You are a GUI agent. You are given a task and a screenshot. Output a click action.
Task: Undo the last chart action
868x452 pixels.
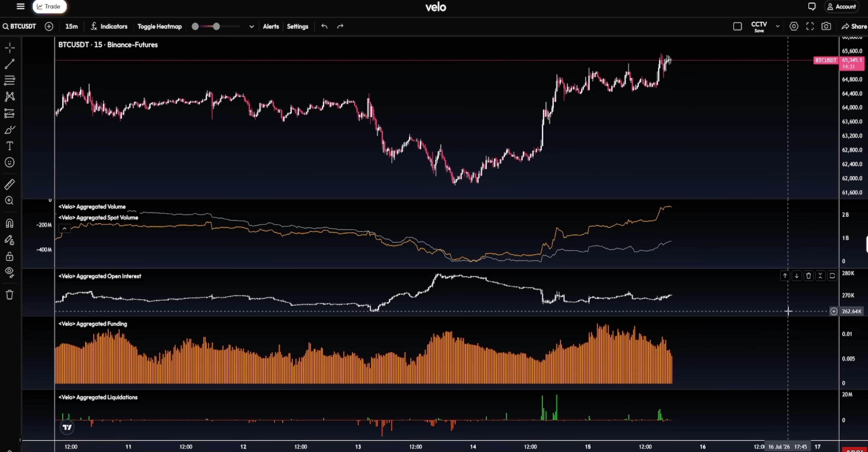[324, 26]
